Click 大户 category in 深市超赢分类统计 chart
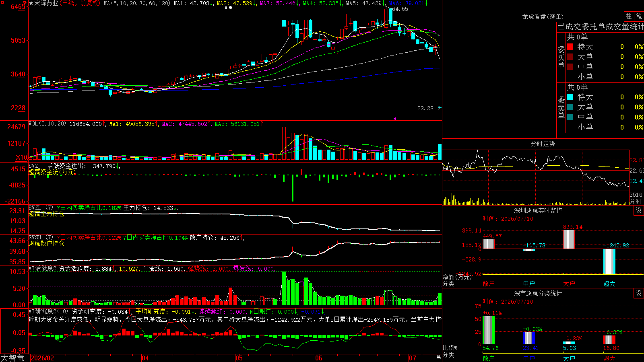 point(569,358)
